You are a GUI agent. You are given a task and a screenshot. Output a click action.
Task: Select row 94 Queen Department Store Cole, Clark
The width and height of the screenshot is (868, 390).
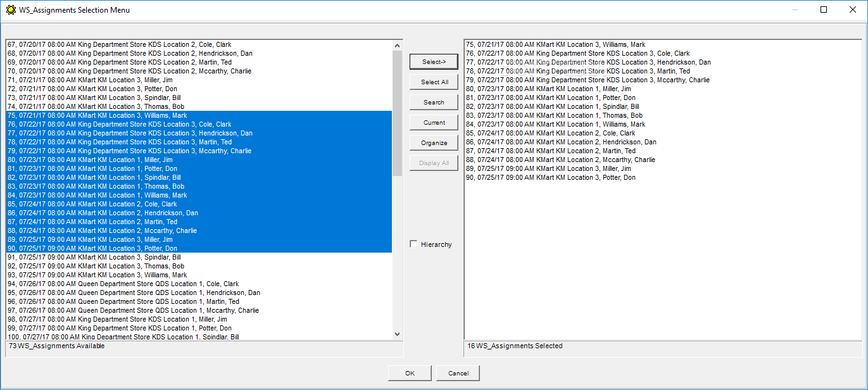(x=199, y=284)
